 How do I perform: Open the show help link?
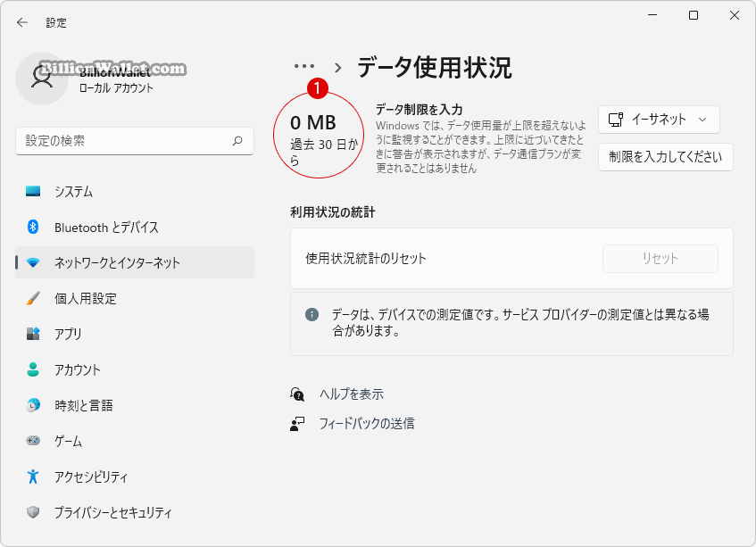352,394
